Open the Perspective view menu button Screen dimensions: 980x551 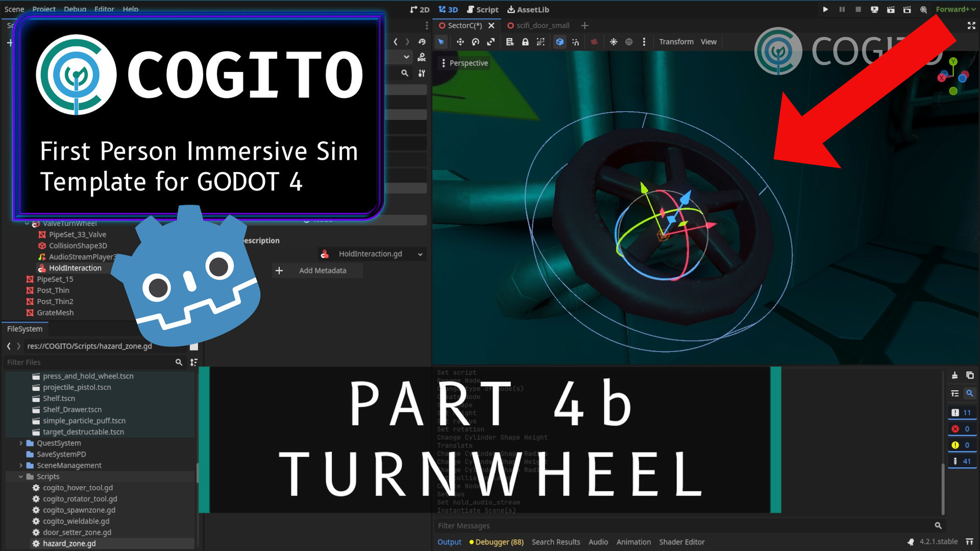click(464, 63)
